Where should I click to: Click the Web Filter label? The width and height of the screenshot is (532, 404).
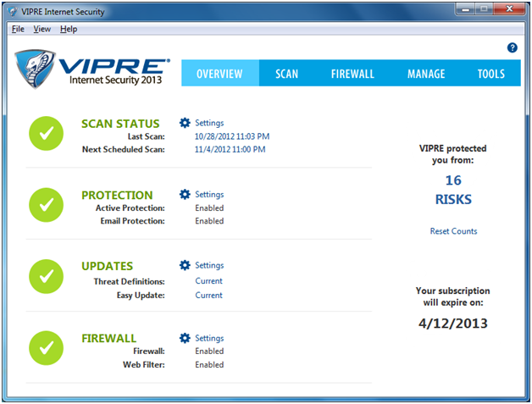click(144, 365)
